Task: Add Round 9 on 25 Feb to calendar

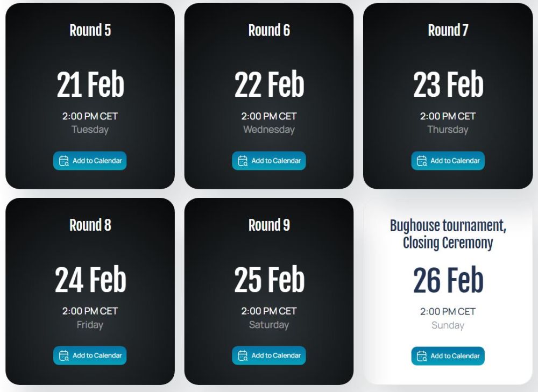Action: (268, 355)
